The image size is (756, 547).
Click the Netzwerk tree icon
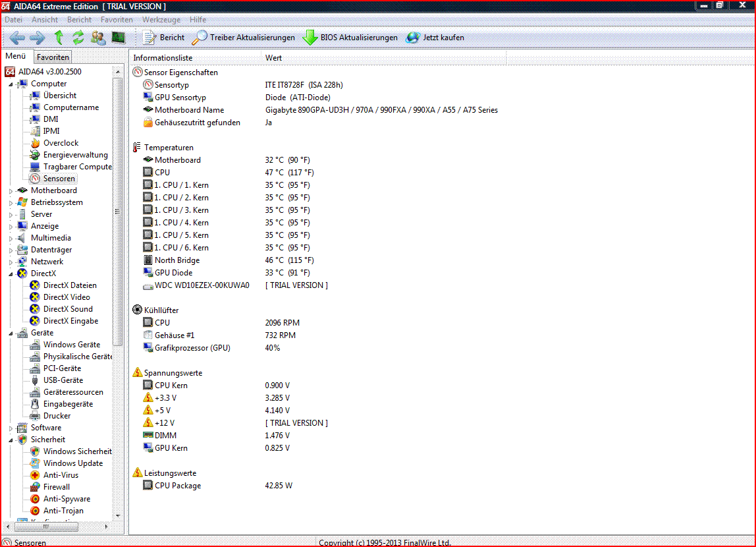coord(22,262)
